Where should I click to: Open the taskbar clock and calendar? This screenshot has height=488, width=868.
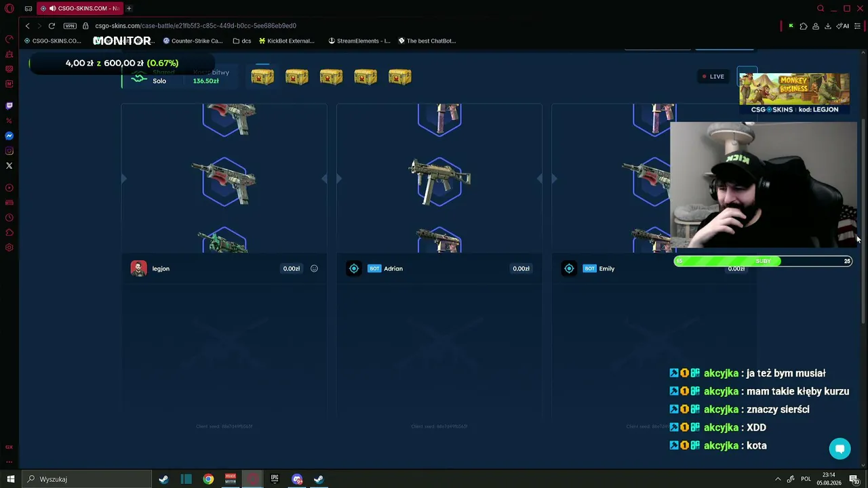point(829,479)
